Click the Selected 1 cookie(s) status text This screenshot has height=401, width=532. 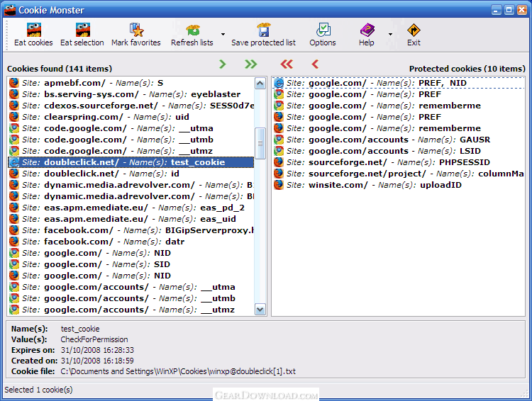click(x=39, y=390)
